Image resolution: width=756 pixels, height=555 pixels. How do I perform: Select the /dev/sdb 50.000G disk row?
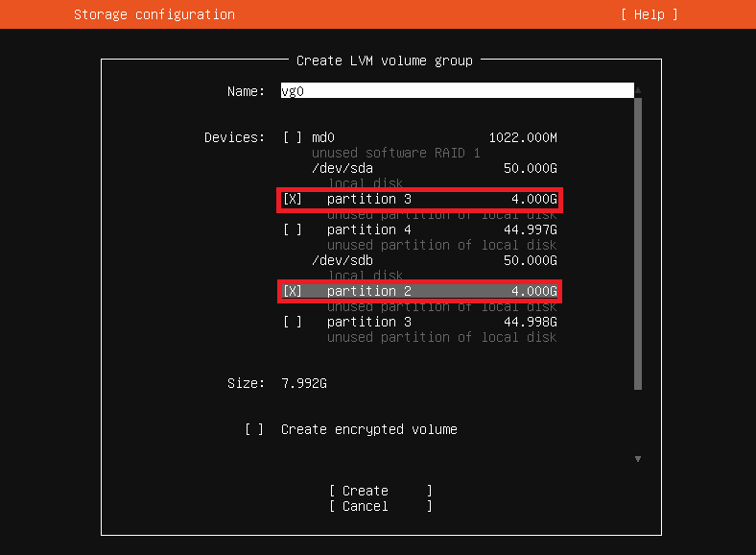(434, 260)
